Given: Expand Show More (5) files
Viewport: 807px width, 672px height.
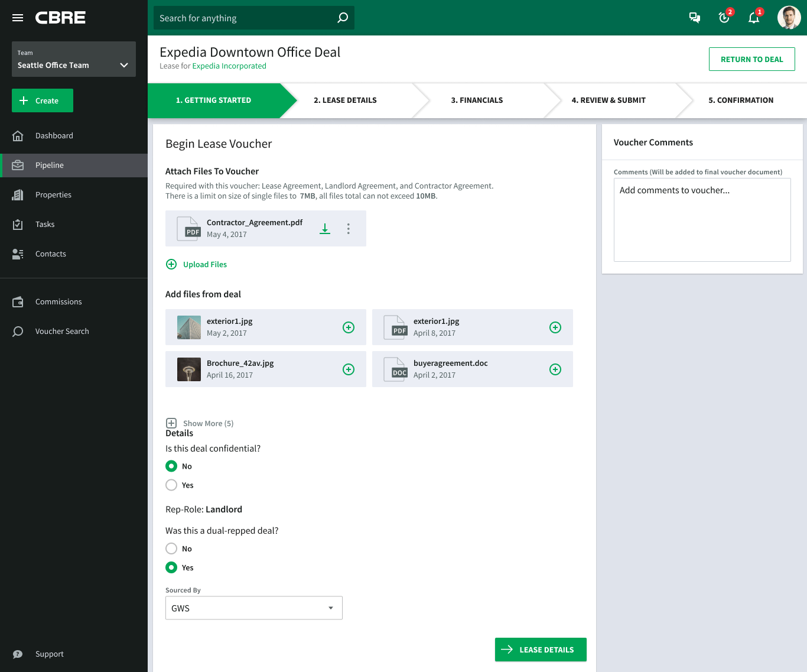Looking at the screenshot, I should pyautogui.click(x=201, y=423).
